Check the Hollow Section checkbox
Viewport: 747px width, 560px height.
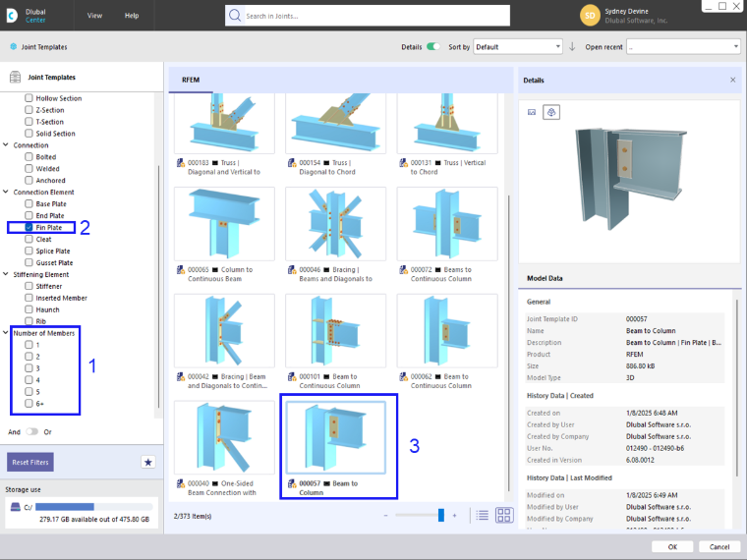coord(29,98)
